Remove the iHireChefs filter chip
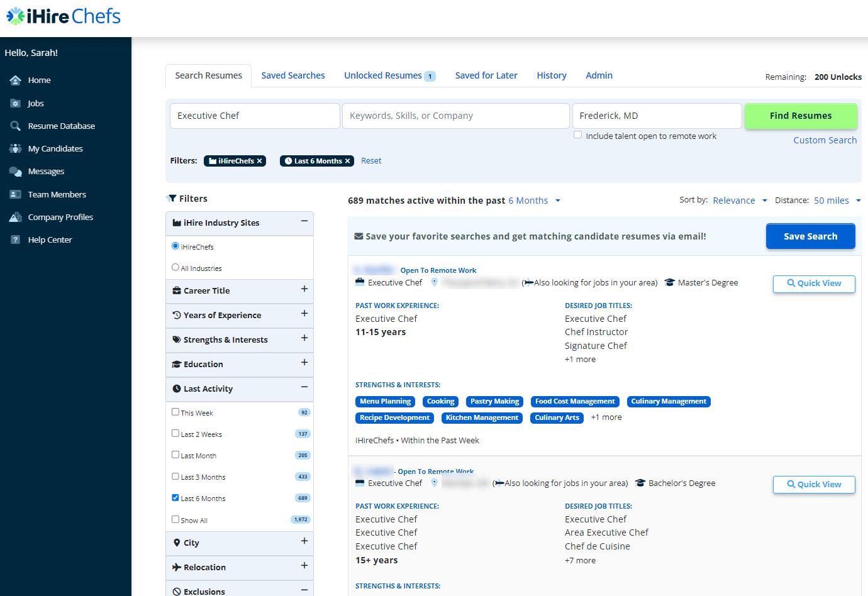Image resolution: width=868 pixels, height=596 pixels. point(259,161)
